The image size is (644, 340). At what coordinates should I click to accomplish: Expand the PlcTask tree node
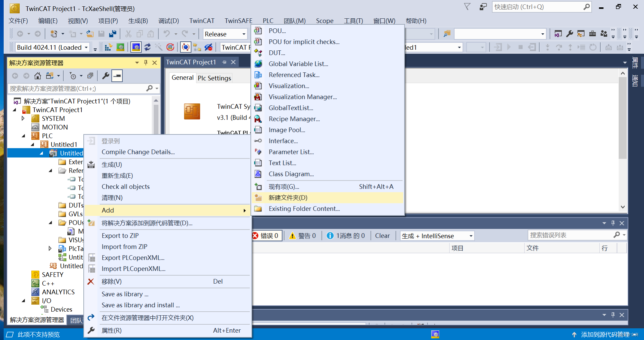pos(50,249)
